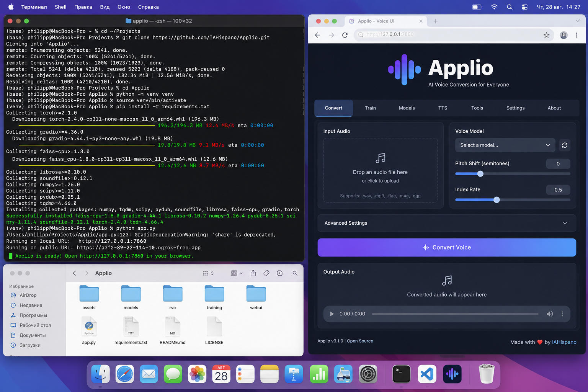588x392 pixels.
Task: Select the Convert tab
Action: coord(333,108)
